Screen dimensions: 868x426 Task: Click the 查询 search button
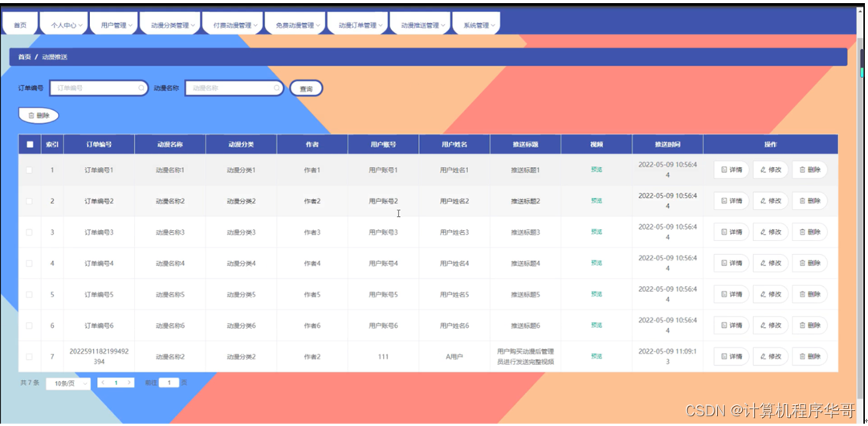tap(306, 88)
